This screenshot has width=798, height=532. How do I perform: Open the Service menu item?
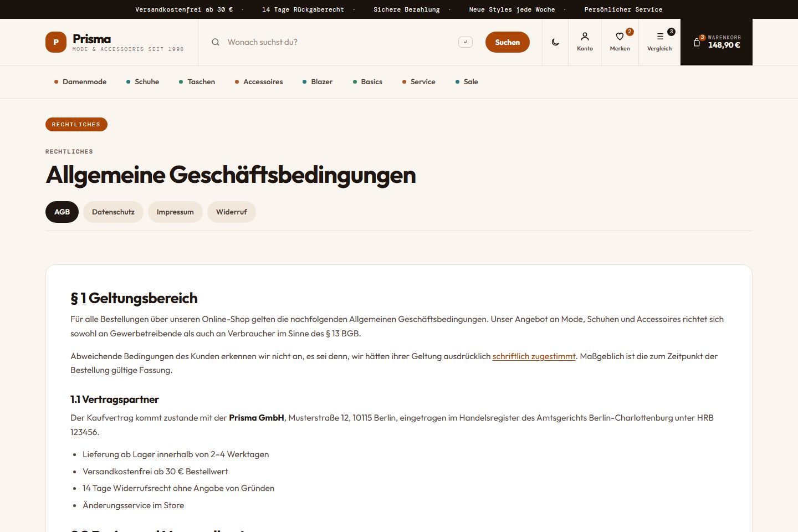418,82
